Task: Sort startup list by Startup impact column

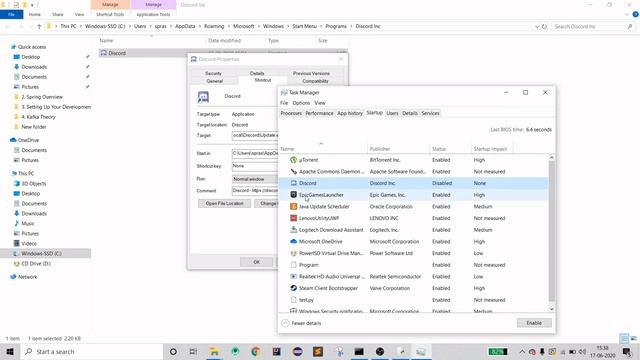Action: coord(491,149)
